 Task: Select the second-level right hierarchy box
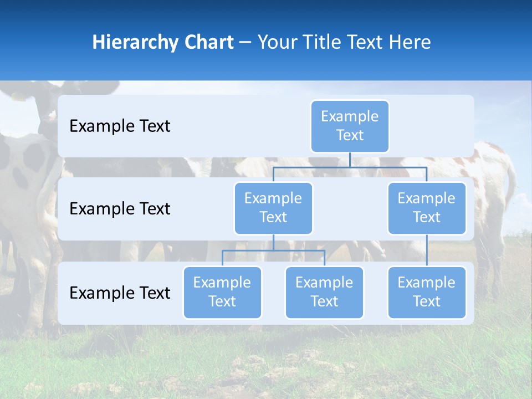point(427,208)
